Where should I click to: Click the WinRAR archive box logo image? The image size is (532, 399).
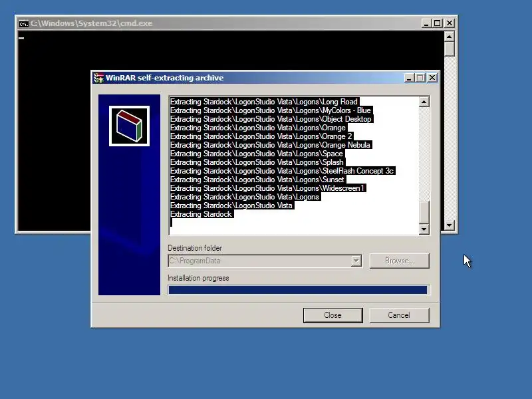129,126
